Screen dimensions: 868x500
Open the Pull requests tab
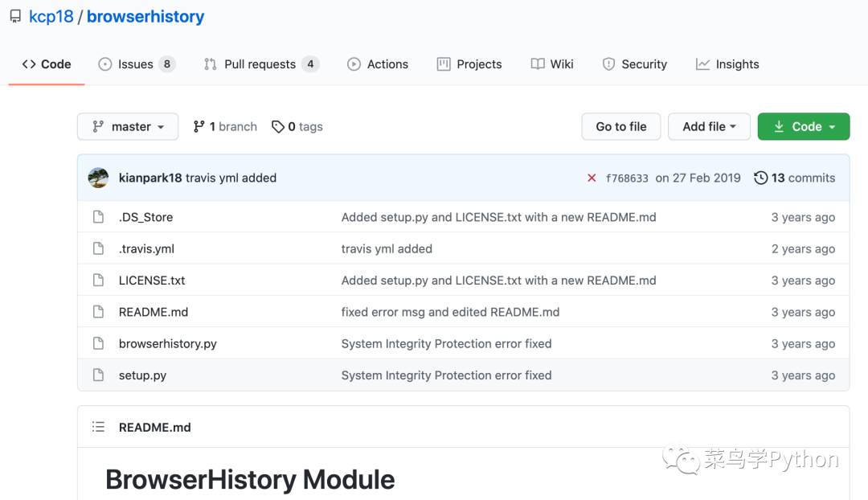pyautogui.click(x=261, y=64)
